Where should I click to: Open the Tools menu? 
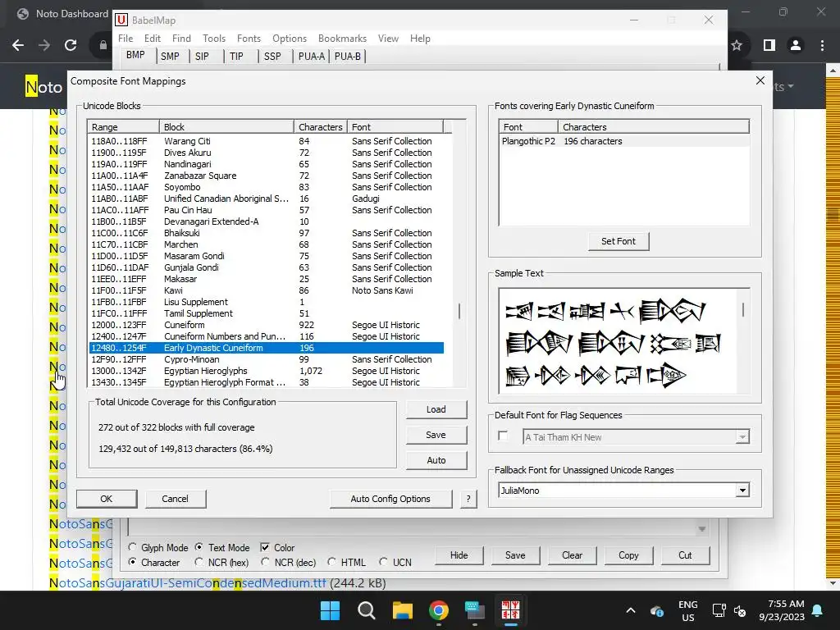coord(214,39)
